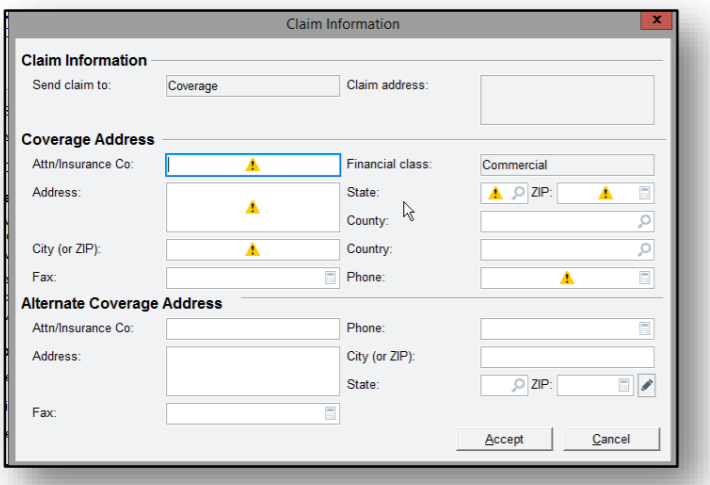Open the County search lookup

click(645, 221)
